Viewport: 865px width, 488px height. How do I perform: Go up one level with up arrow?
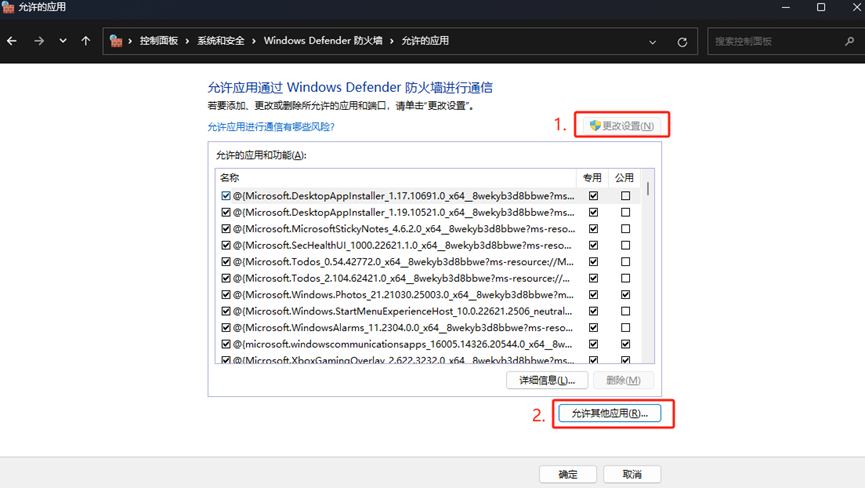pos(86,41)
